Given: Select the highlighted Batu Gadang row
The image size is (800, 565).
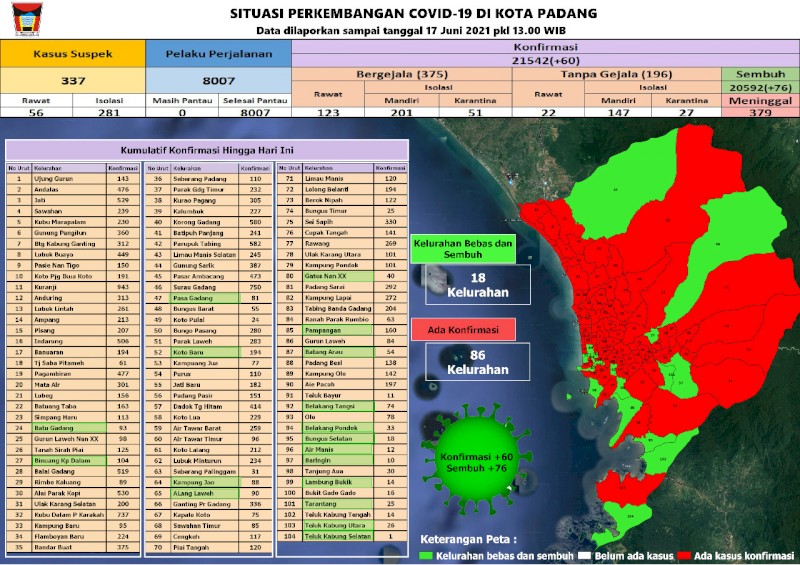Looking at the screenshot, I should [x=73, y=428].
